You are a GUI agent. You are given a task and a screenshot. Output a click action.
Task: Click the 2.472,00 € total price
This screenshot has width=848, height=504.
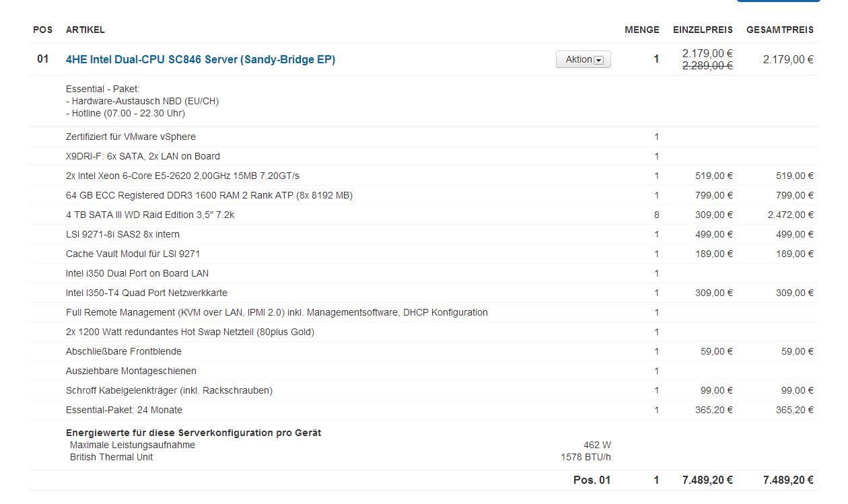pyautogui.click(x=790, y=215)
